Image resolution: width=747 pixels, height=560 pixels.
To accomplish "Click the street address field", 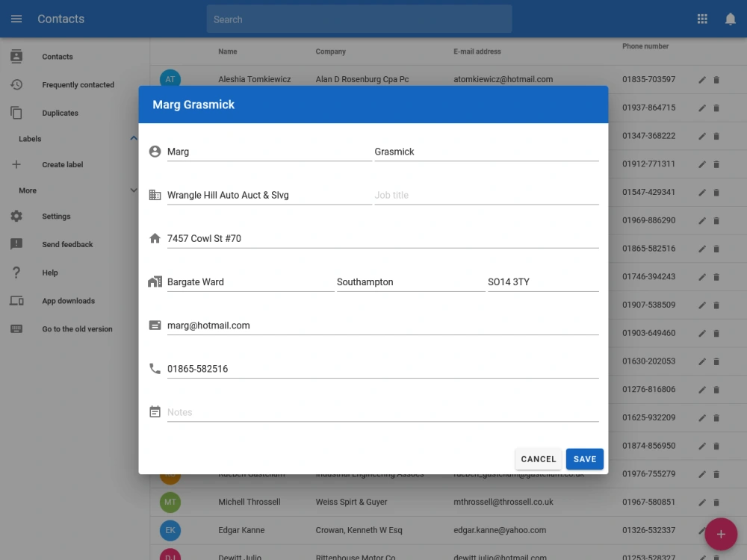I will coord(383,239).
